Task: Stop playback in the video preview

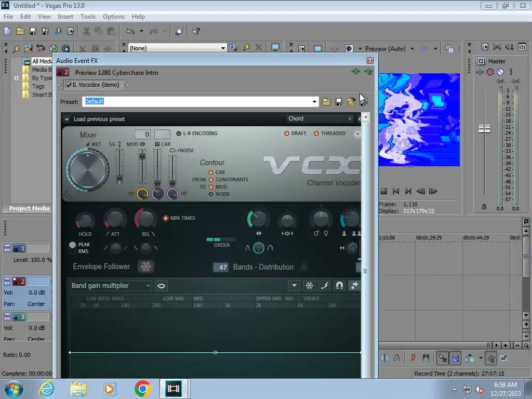Action: tap(384, 191)
